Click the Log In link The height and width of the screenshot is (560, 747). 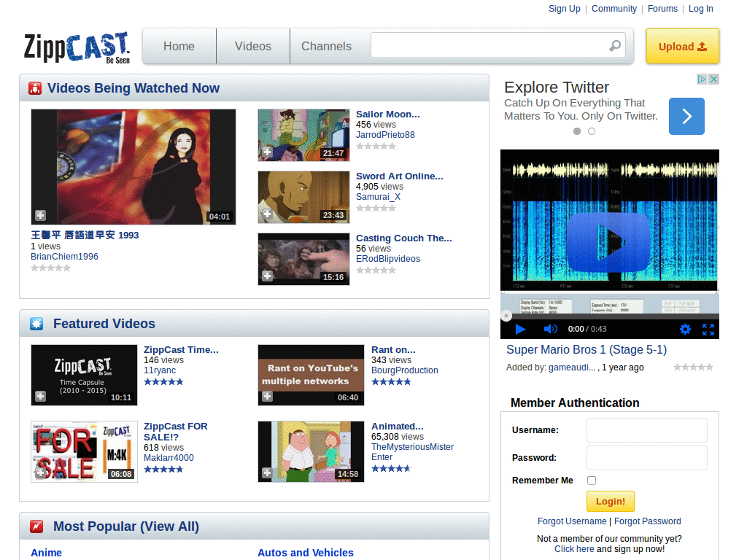coord(701,9)
